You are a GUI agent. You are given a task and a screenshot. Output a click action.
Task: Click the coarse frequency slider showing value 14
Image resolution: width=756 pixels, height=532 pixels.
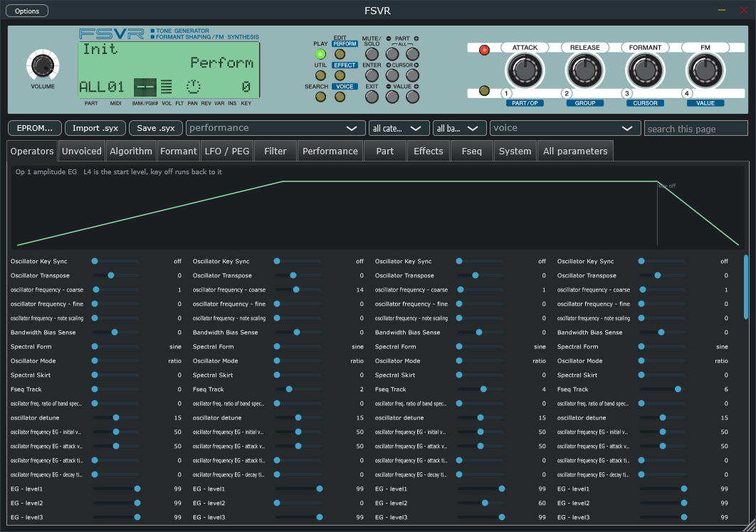click(298, 289)
